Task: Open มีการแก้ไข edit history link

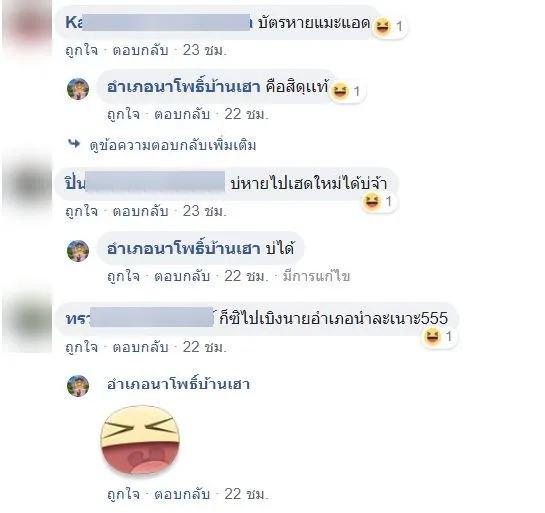Action: 316,276
